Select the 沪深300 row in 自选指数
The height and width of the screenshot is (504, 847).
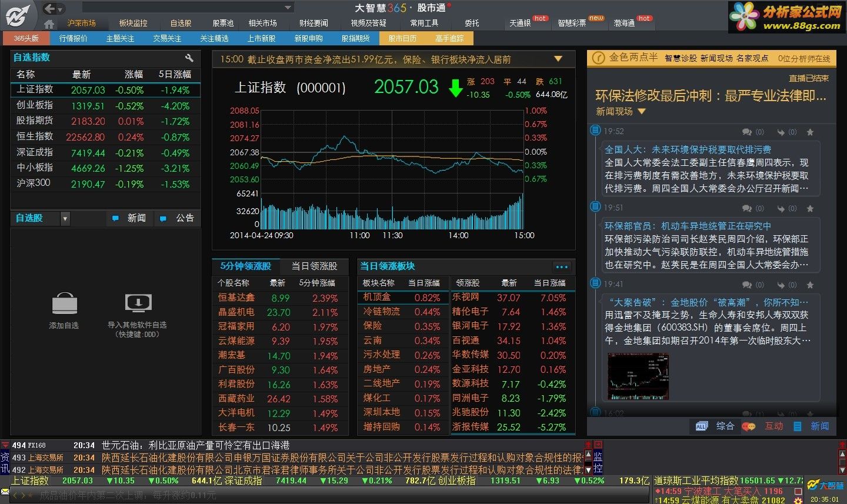(106, 183)
